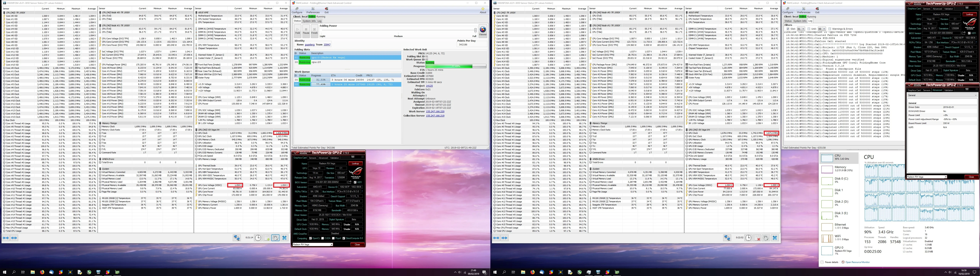Switch to Sensors tab in left GPU-Z
The image size is (980, 276).
point(312,158)
